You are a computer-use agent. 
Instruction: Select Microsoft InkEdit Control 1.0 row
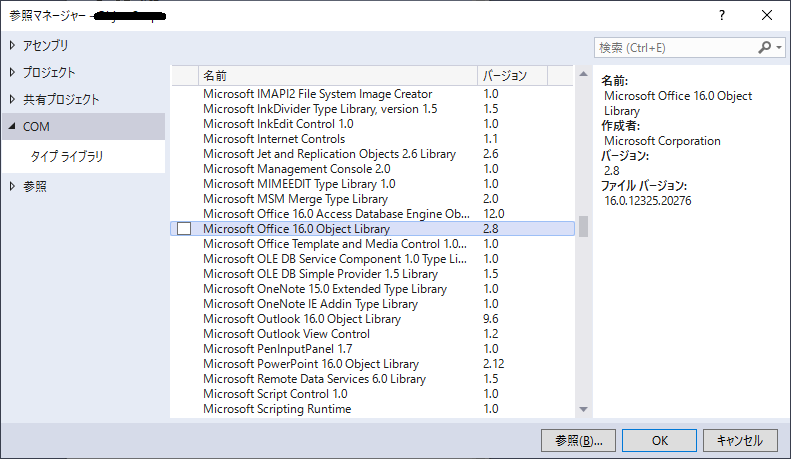point(372,124)
